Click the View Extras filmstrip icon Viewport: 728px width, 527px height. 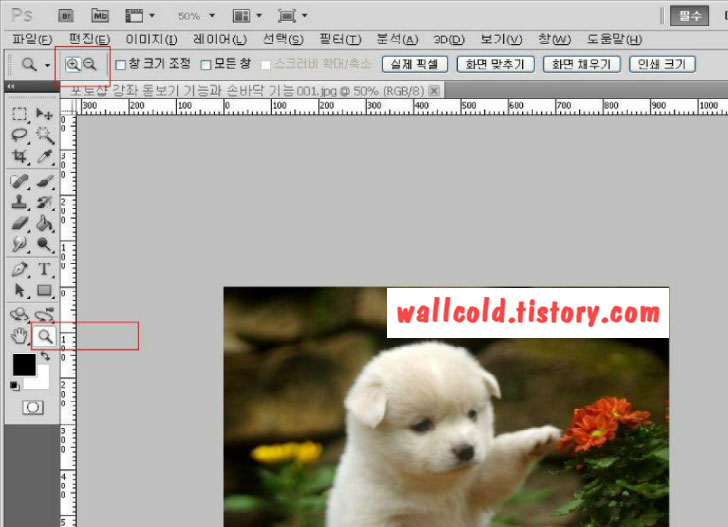point(134,16)
